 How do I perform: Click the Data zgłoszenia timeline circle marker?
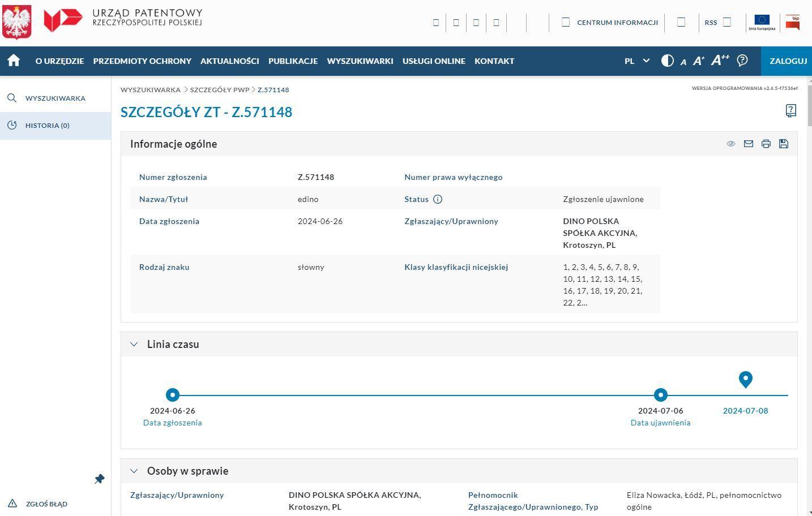173,395
